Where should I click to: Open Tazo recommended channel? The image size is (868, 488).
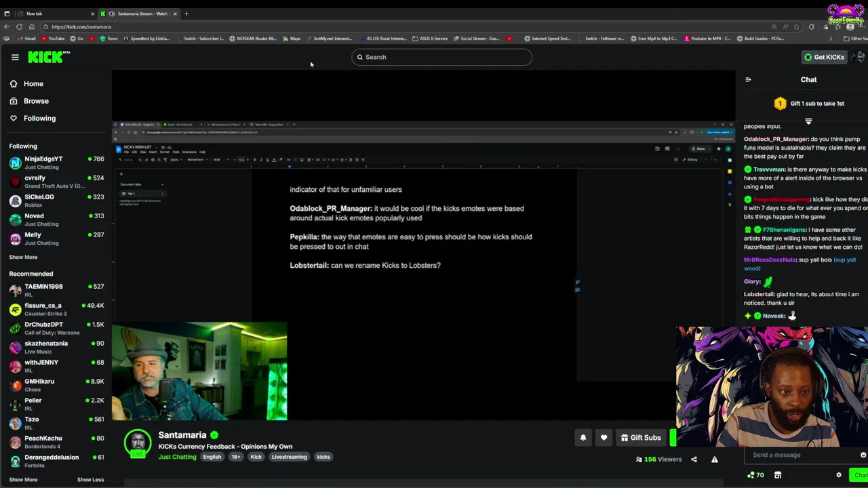pos(56,423)
